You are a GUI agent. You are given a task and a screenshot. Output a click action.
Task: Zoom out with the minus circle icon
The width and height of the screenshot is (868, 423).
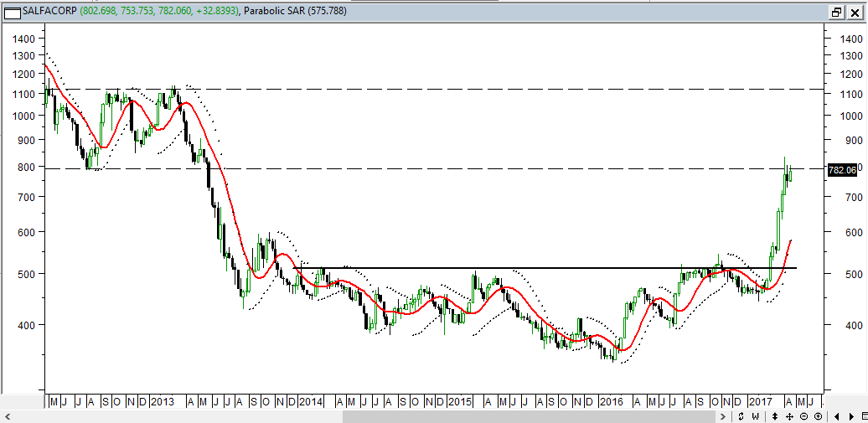(804, 416)
